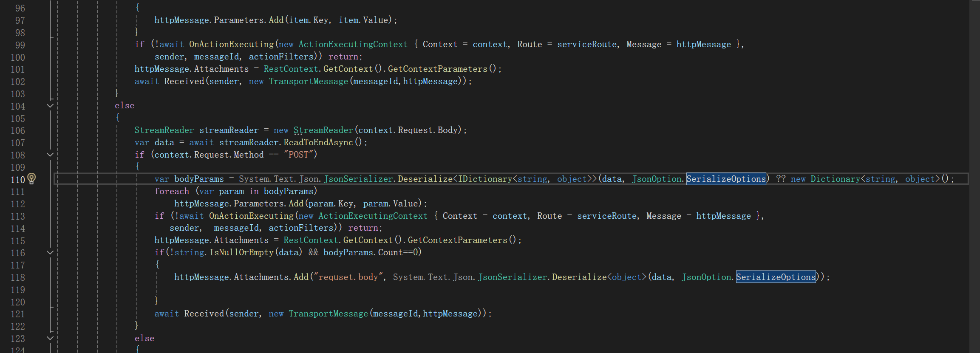Click GetContextParameters call on line 101
Viewport: 980px width, 353px height.
(437, 69)
